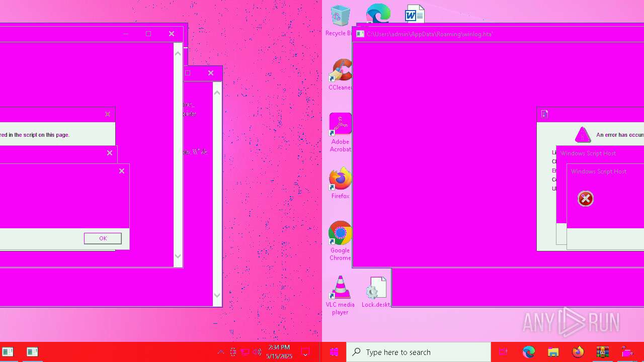Open the Adobe Acrobat desktop shortcut

click(x=340, y=133)
